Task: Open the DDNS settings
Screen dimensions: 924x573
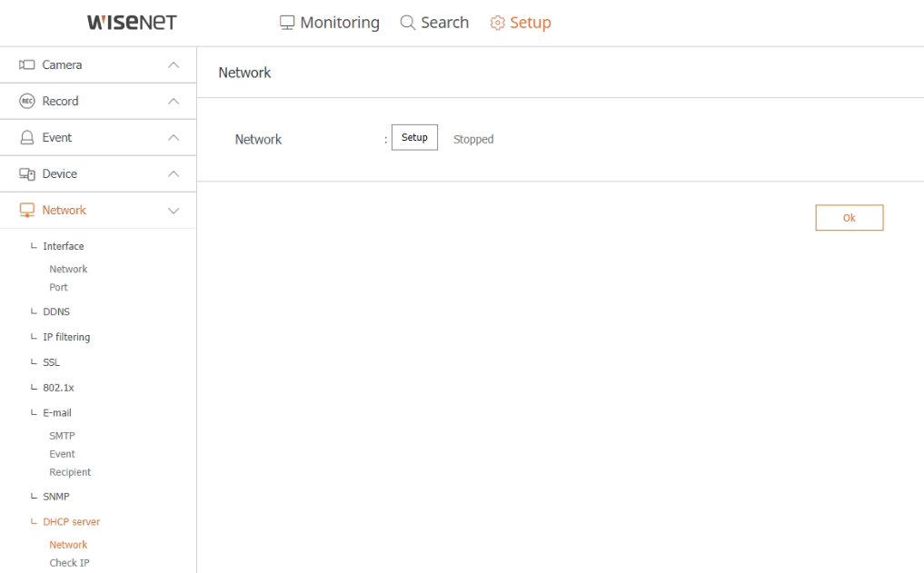Action: (x=56, y=311)
